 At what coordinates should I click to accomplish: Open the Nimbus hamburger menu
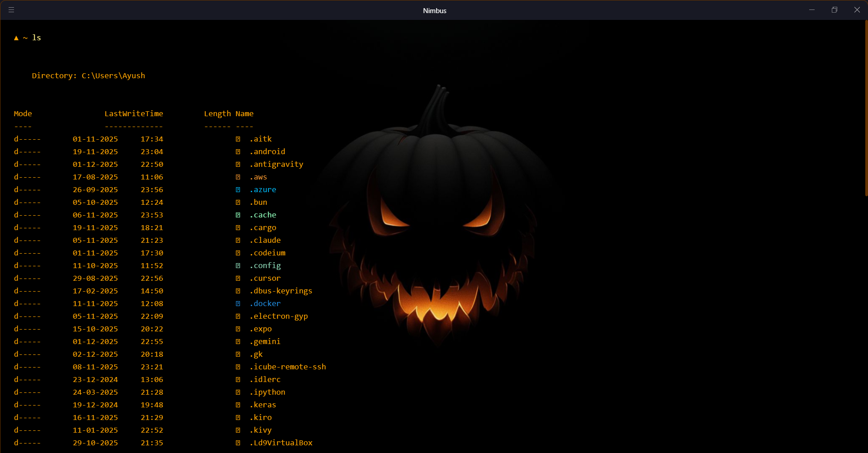[x=11, y=10]
